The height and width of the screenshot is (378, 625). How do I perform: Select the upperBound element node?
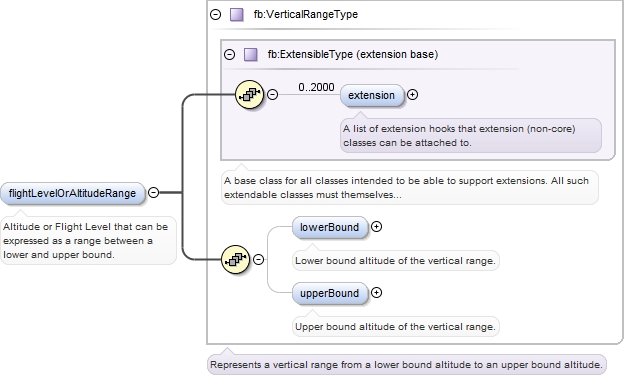(x=330, y=293)
